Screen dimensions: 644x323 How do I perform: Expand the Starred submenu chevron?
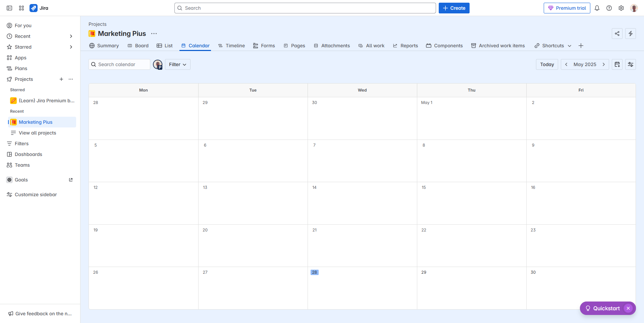(71, 47)
